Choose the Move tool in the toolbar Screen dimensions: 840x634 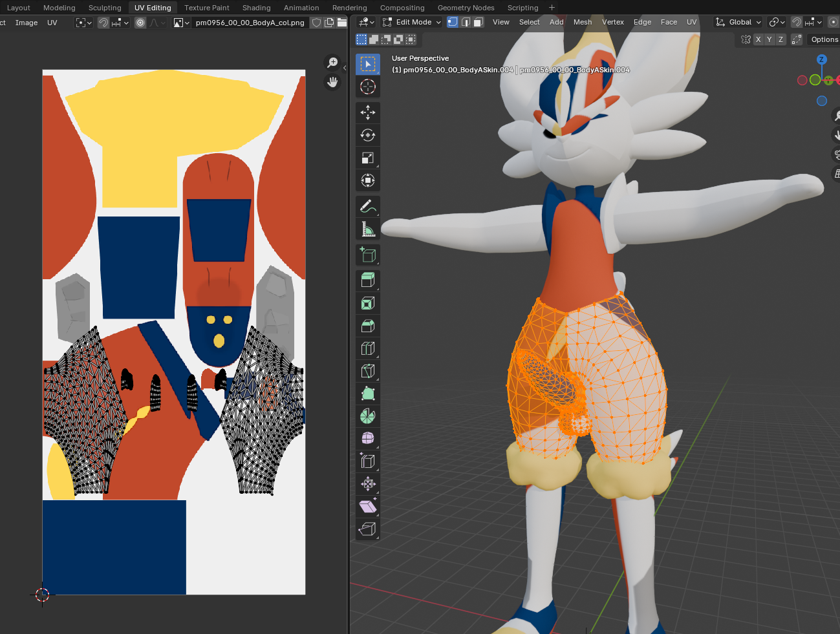pos(368,112)
